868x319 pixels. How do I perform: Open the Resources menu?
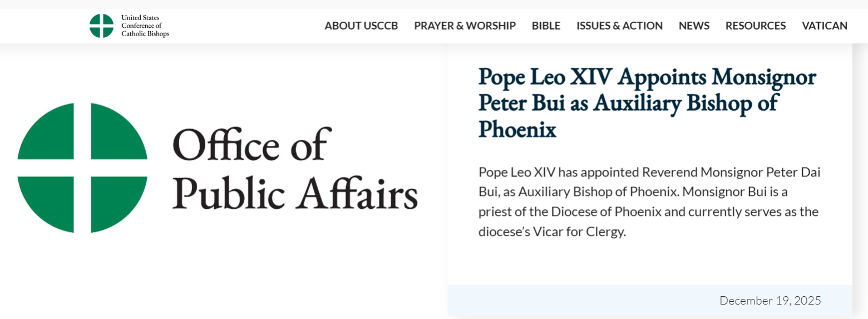pos(755,26)
